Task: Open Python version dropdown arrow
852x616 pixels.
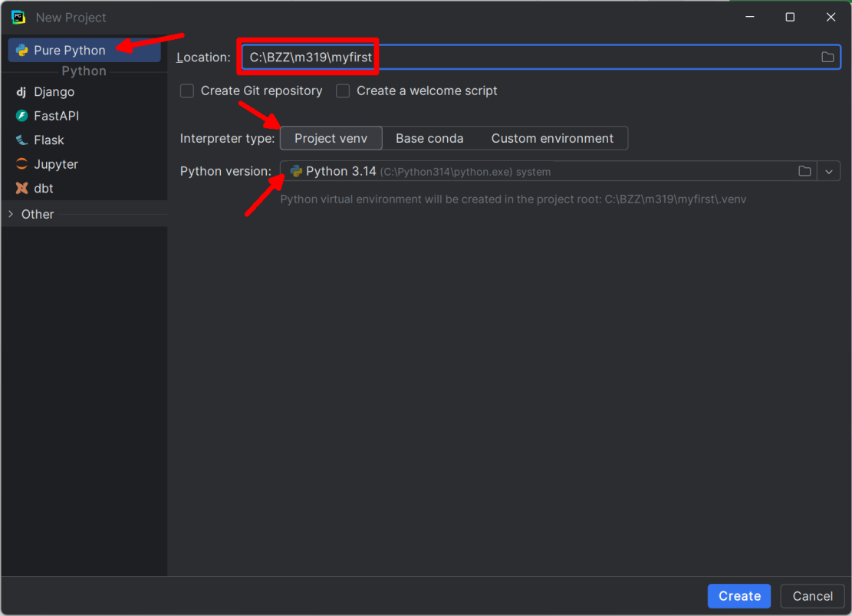Action: coord(829,171)
